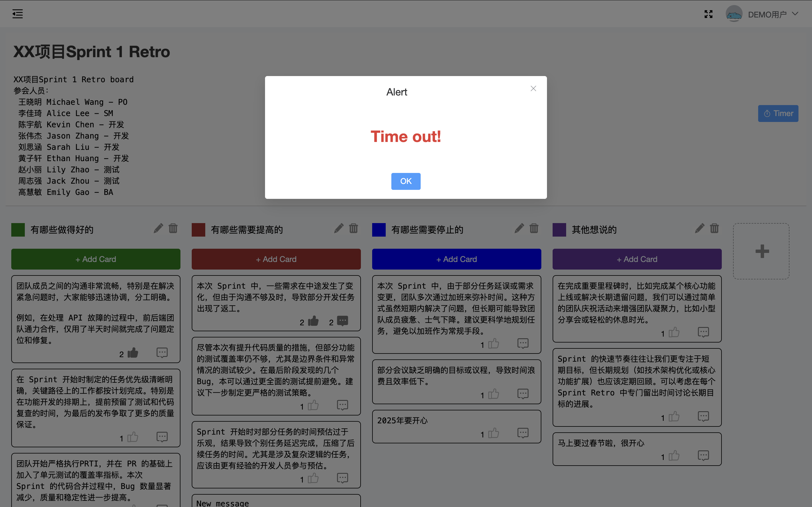Viewport: 812px width, 507px height.
Task: Add card to the purple column
Action: tap(637, 259)
